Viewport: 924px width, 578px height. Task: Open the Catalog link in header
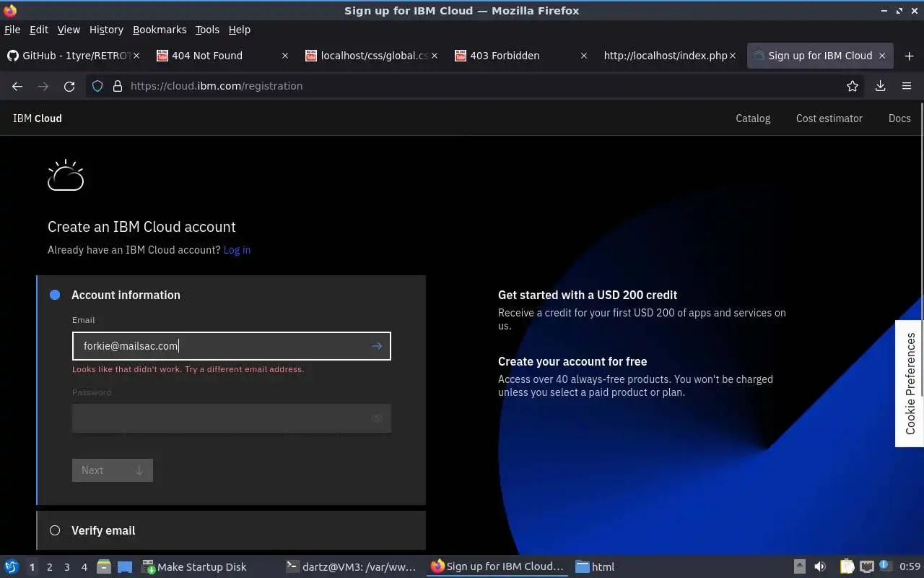click(753, 118)
